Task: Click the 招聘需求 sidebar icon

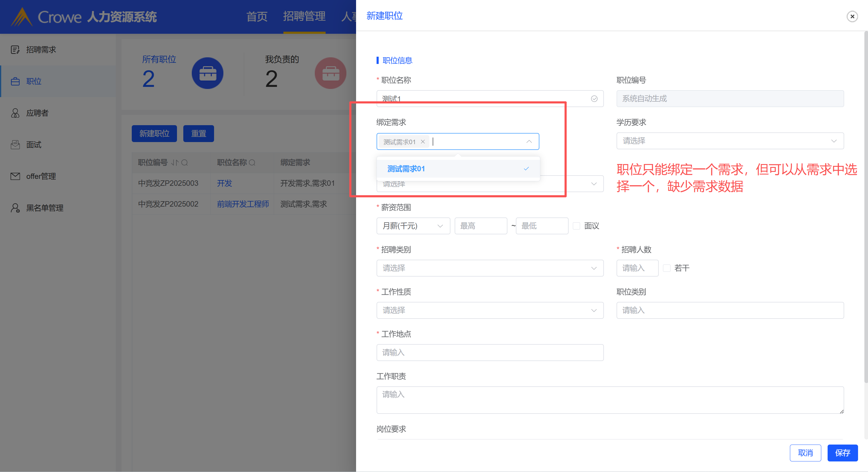Action: 15,49
